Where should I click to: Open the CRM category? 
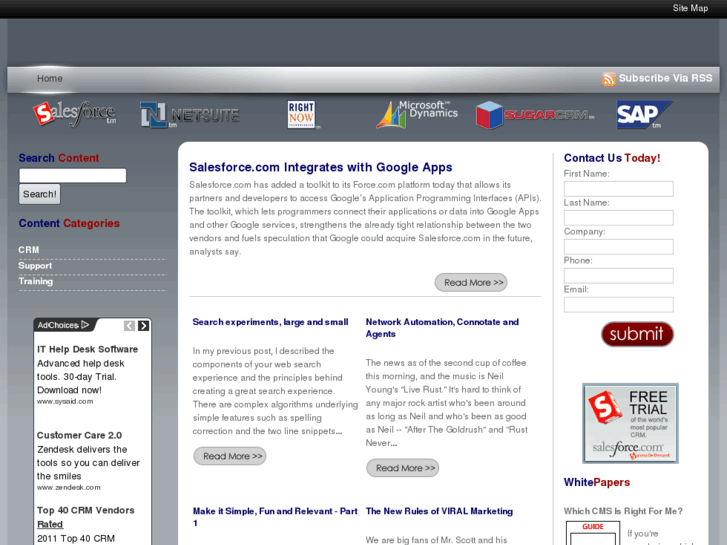click(x=29, y=250)
